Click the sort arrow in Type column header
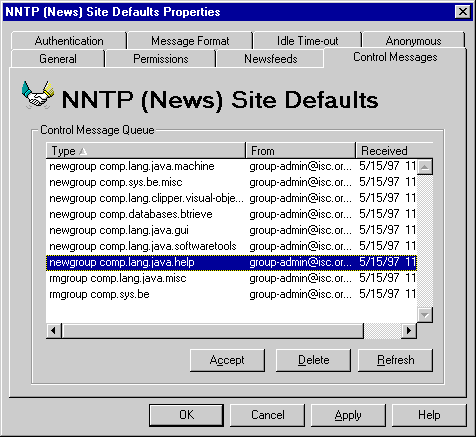The image size is (476, 437). tap(83, 152)
